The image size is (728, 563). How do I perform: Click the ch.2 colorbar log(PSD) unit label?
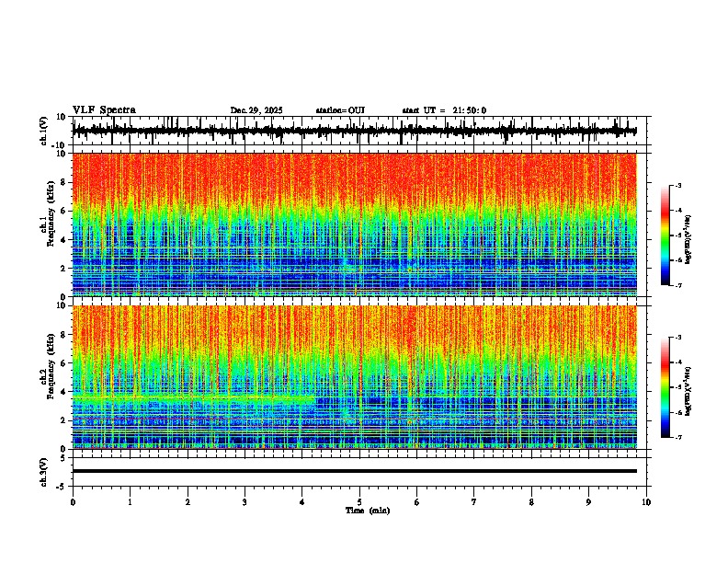(x=688, y=391)
